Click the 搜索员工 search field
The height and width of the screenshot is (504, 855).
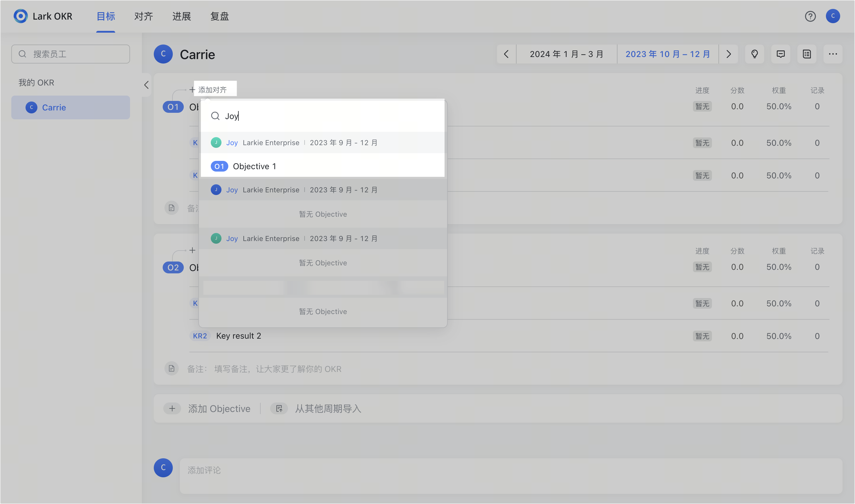tap(71, 54)
